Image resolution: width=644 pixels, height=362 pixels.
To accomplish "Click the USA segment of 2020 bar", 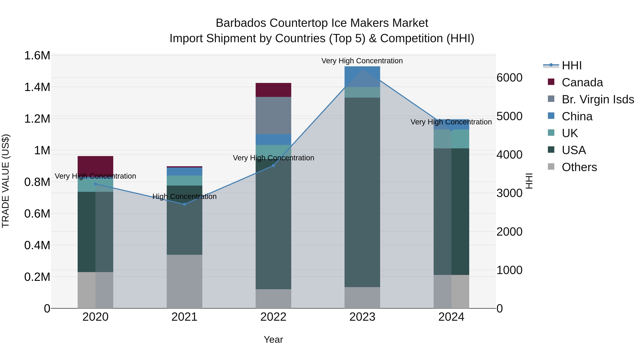I will [x=96, y=232].
